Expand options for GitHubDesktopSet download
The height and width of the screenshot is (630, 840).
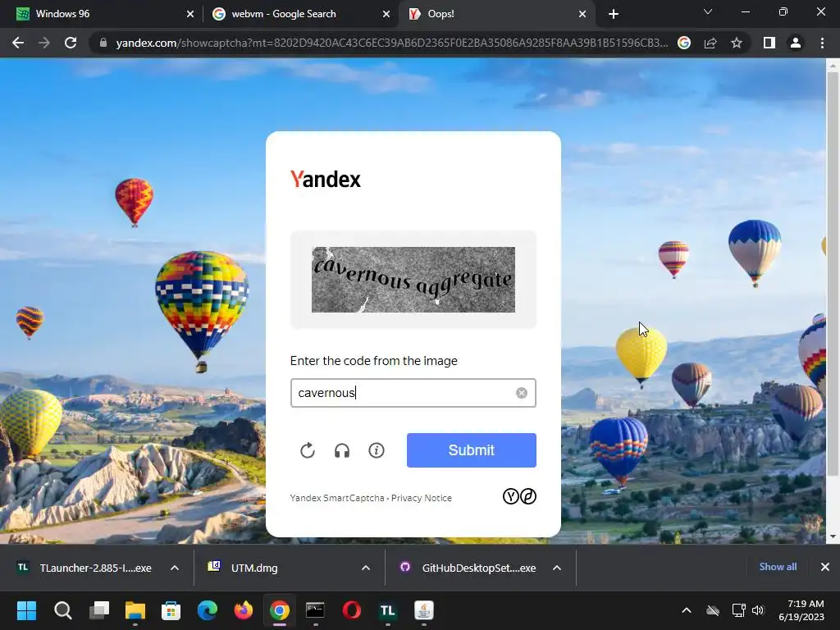coord(557,568)
